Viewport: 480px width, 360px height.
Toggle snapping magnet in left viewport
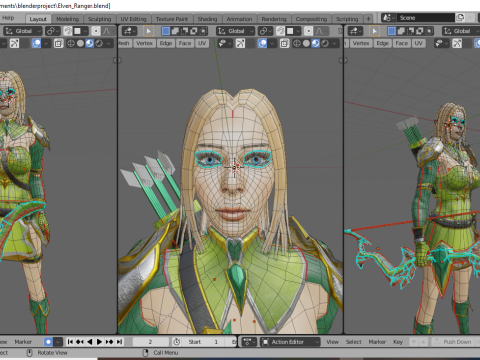coord(68,31)
